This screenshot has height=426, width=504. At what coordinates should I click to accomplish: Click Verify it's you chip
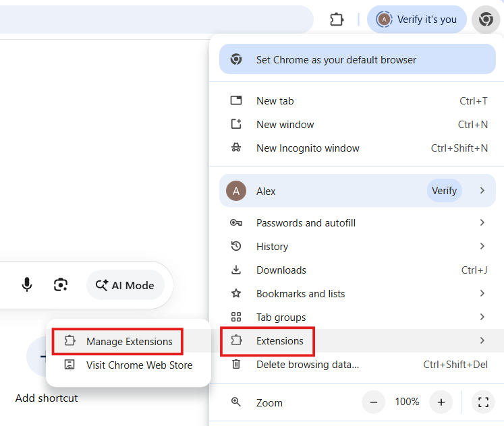click(x=417, y=20)
